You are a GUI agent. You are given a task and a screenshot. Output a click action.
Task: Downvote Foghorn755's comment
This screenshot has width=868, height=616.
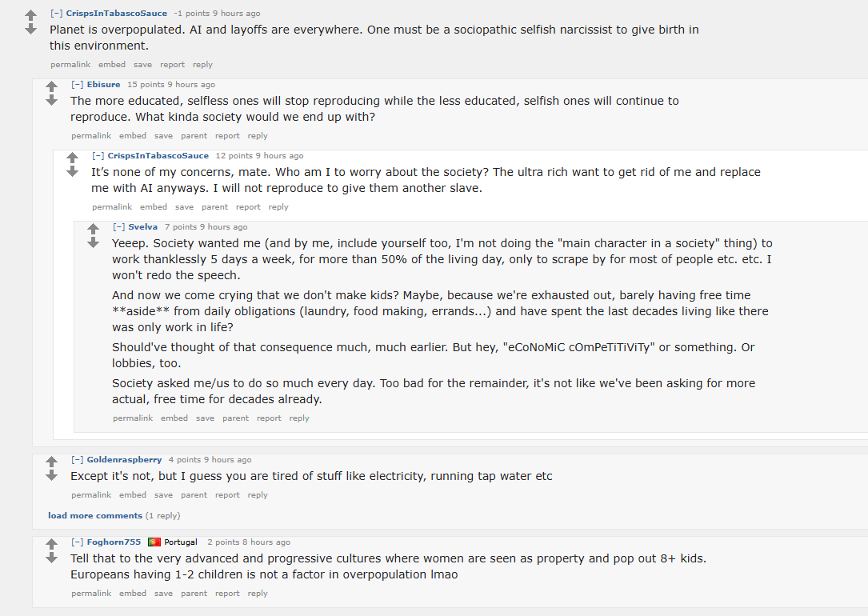click(51, 558)
